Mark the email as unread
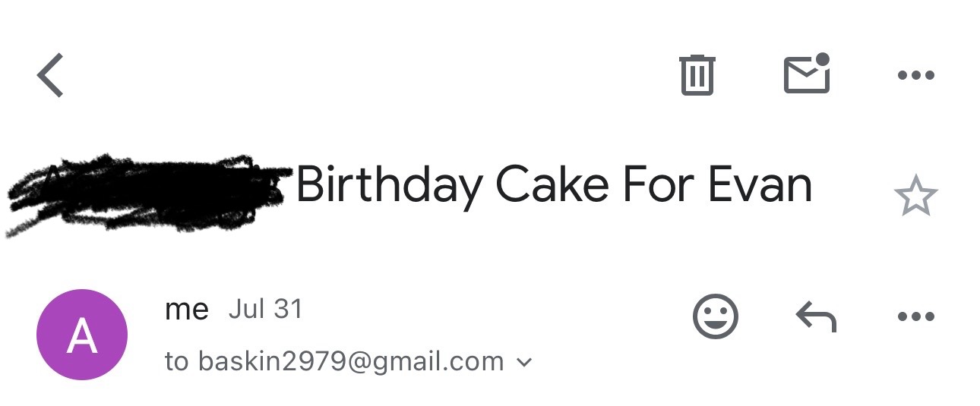The width and height of the screenshot is (980, 406). 806,74
